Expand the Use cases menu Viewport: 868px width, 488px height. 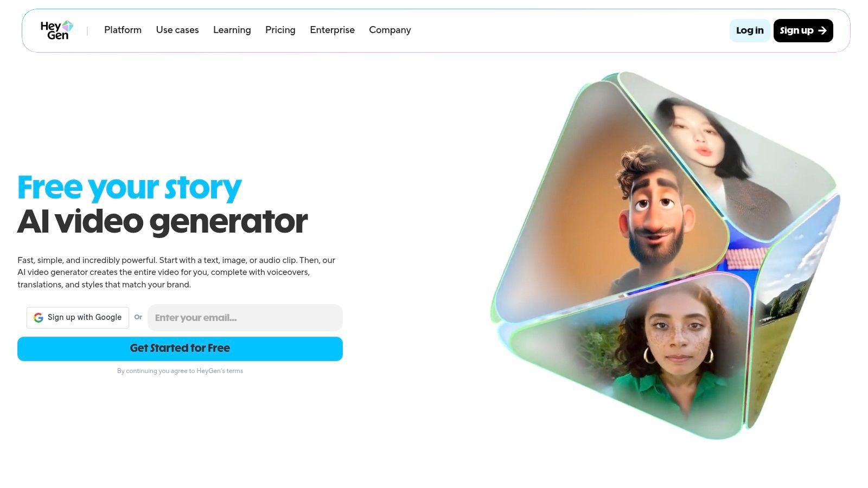click(177, 30)
